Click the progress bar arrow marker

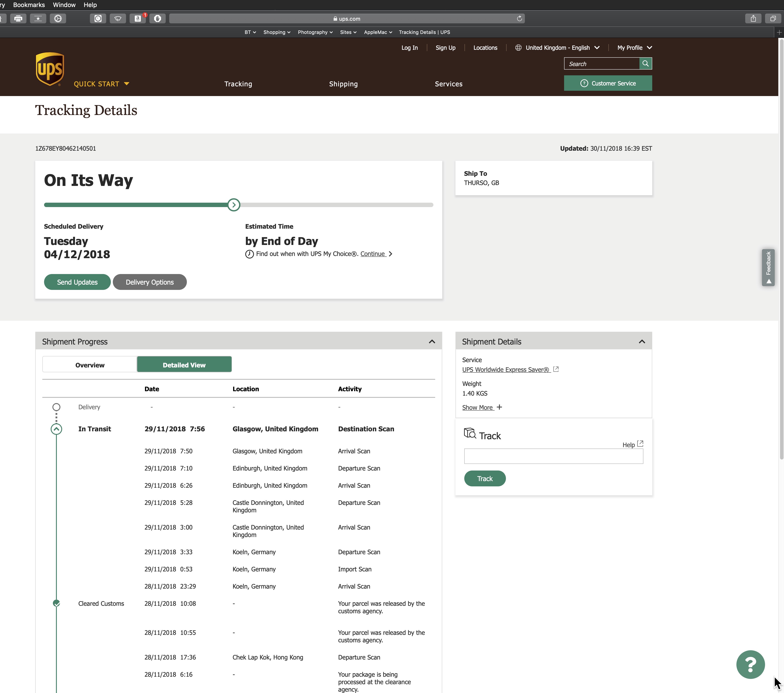234,205
